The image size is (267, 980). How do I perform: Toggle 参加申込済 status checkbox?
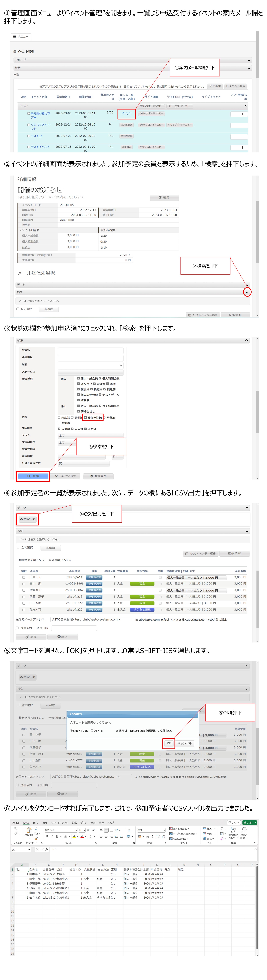pyautogui.click(x=85, y=417)
